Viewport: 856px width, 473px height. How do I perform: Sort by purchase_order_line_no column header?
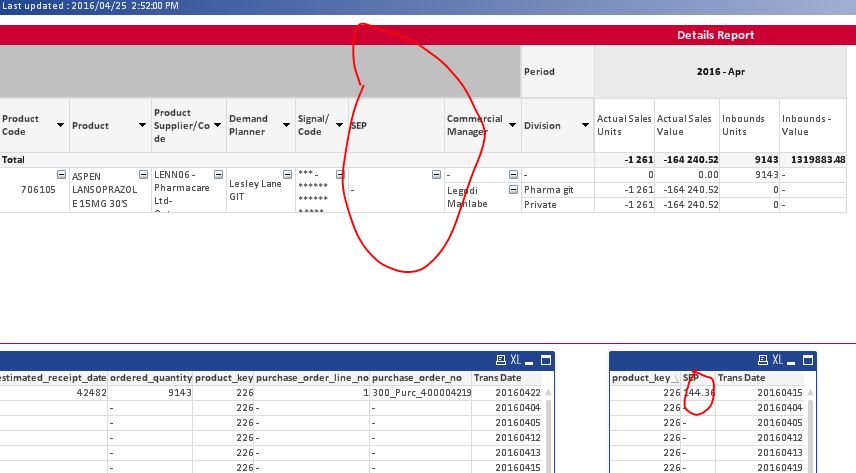click(x=312, y=378)
